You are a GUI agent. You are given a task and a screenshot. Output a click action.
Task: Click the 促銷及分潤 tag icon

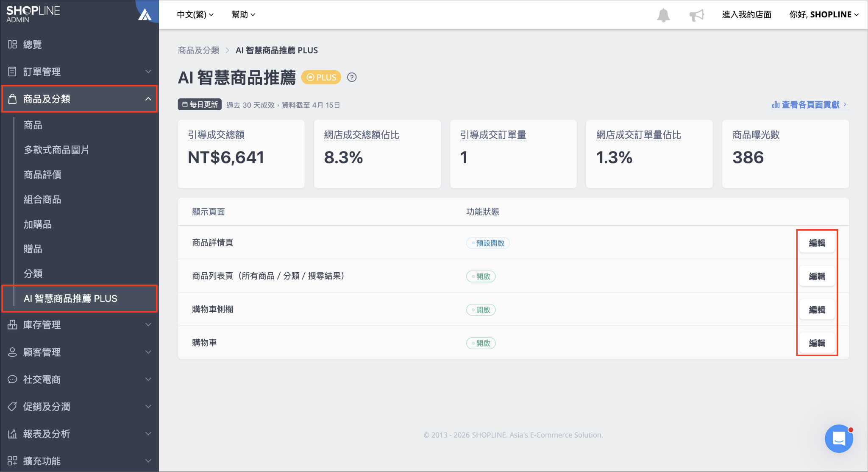(12, 406)
